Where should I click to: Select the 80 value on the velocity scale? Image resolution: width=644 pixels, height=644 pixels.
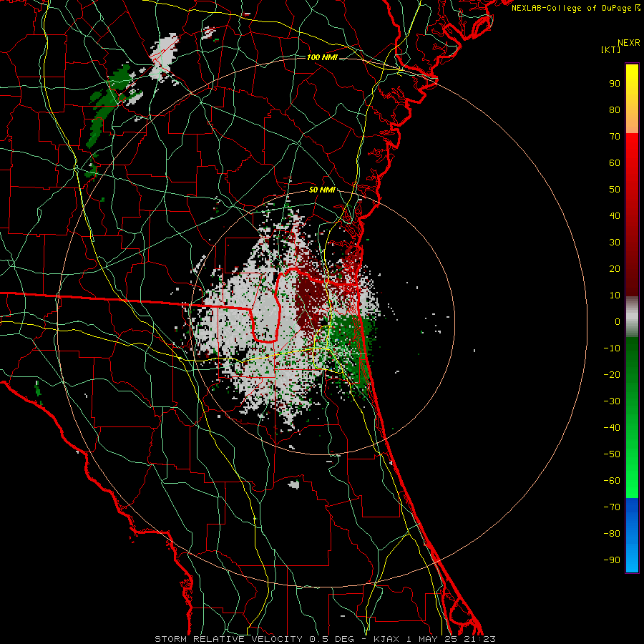[x=615, y=109]
